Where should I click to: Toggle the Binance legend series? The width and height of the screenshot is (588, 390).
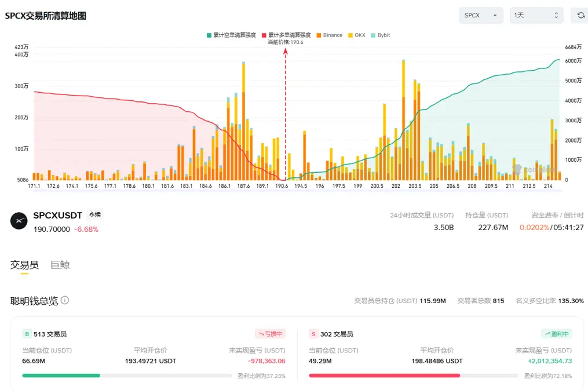(x=329, y=35)
